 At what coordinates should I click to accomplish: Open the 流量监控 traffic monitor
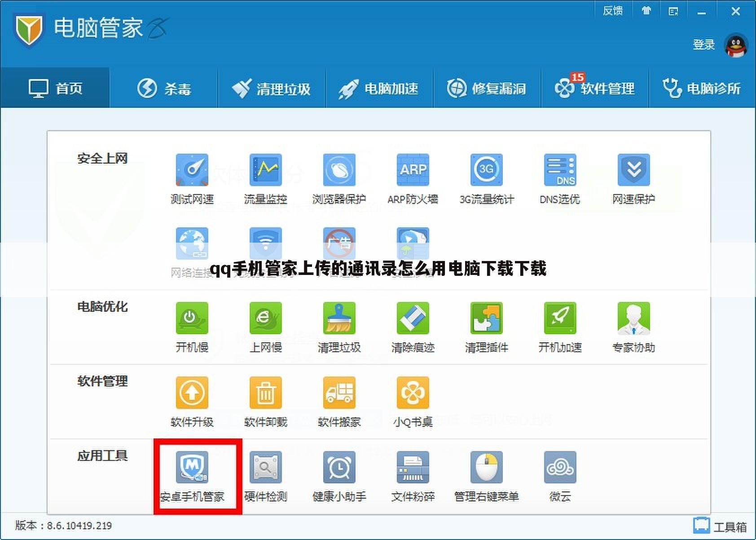pos(265,179)
